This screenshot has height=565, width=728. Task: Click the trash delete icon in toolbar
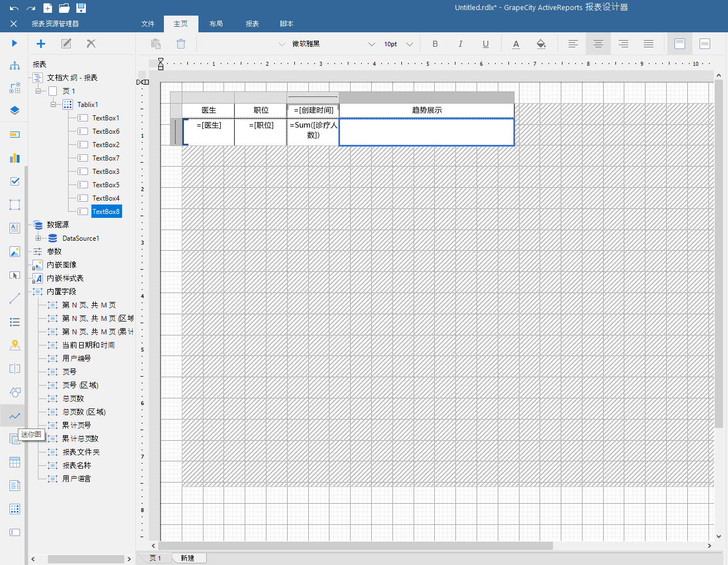pyautogui.click(x=181, y=43)
